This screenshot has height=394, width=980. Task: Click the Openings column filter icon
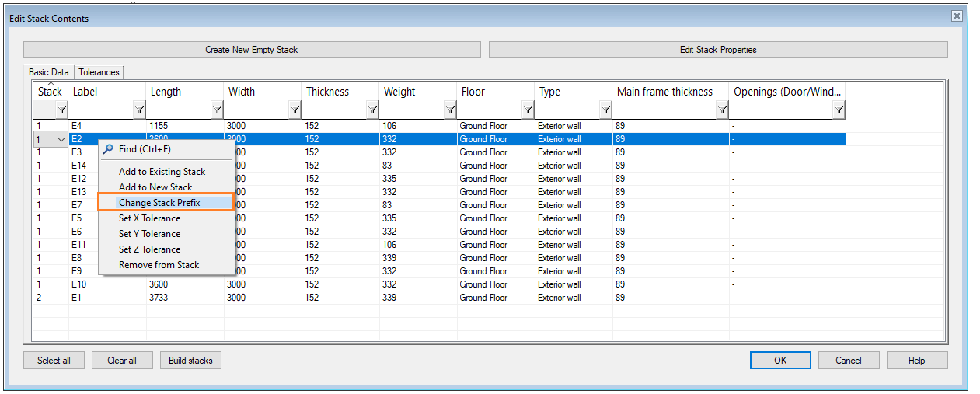pyautogui.click(x=839, y=110)
